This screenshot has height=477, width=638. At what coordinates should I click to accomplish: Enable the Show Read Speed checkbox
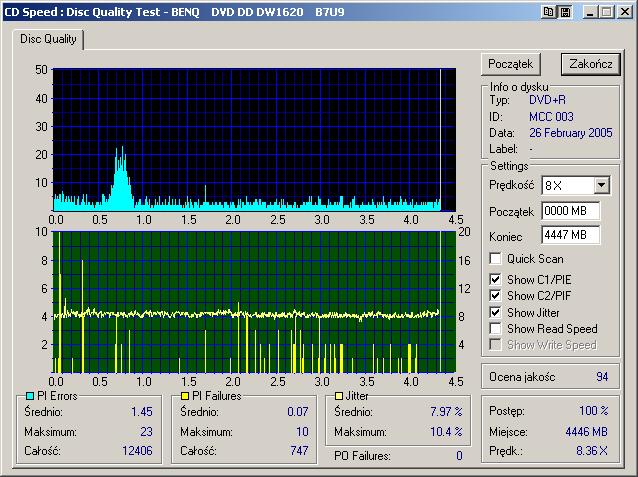coord(495,328)
